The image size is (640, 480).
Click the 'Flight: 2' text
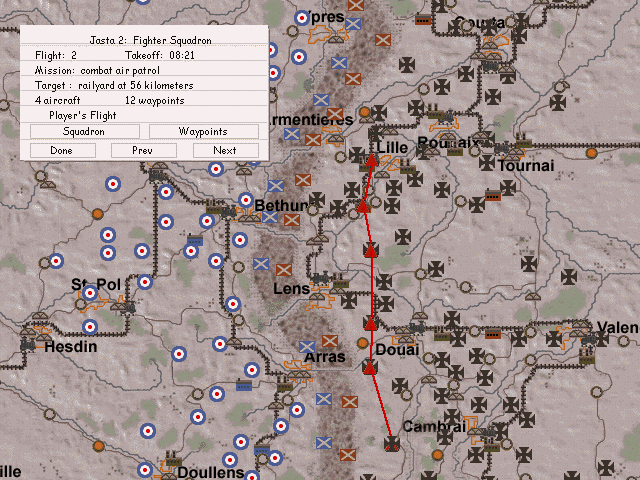pos(56,55)
